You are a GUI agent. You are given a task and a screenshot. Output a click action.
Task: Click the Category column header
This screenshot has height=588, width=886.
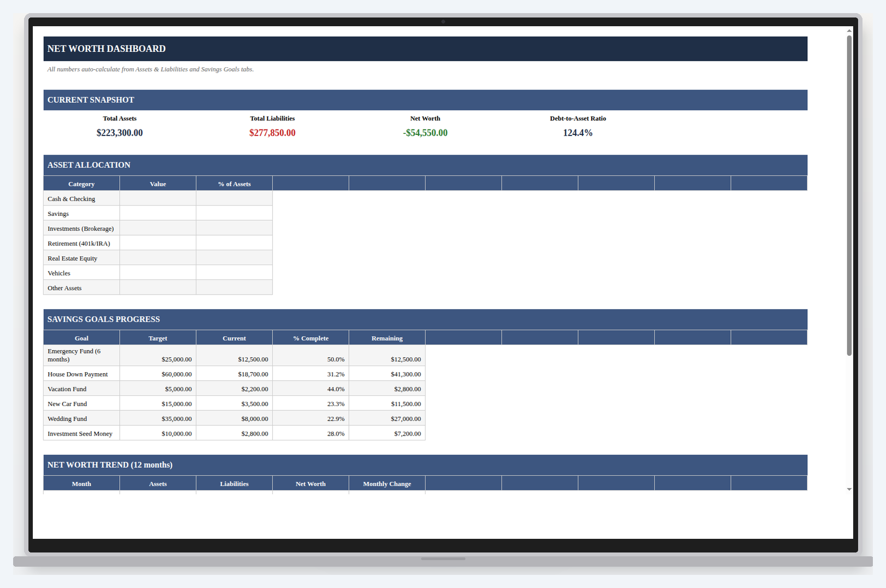(81, 184)
